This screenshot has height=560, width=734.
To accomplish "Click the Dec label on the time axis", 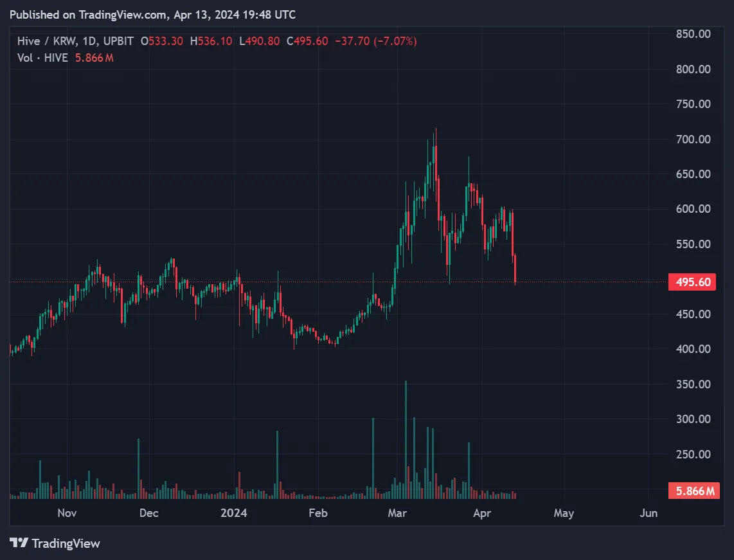I will [x=149, y=513].
